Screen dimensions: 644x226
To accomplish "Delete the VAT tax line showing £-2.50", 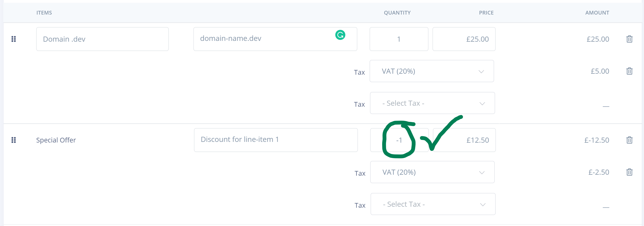I will (x=630, y=172).
